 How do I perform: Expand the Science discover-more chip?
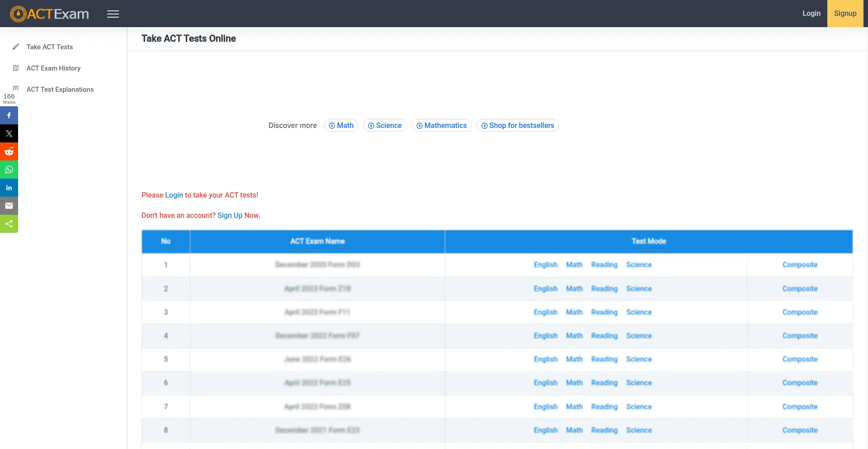(x=385, y=125)
